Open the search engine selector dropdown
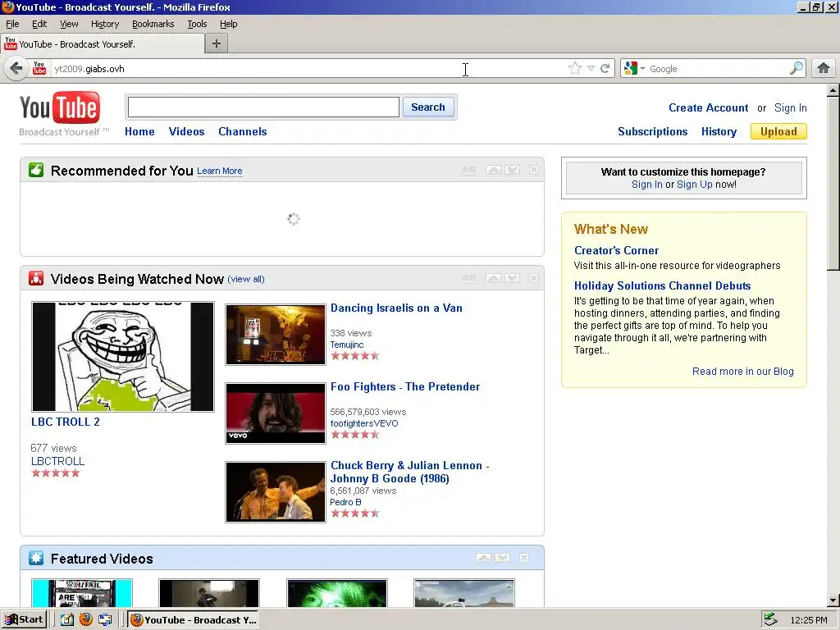Image resolution: width=840 pixels, height=630 pixels. pos(634,68)
